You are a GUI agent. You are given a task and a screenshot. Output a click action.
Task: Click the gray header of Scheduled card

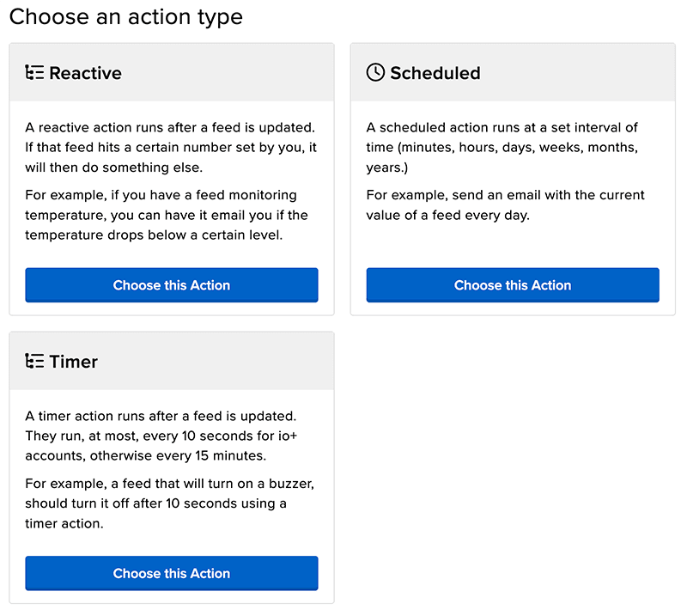pyautogui.click(x=513, y=72)
